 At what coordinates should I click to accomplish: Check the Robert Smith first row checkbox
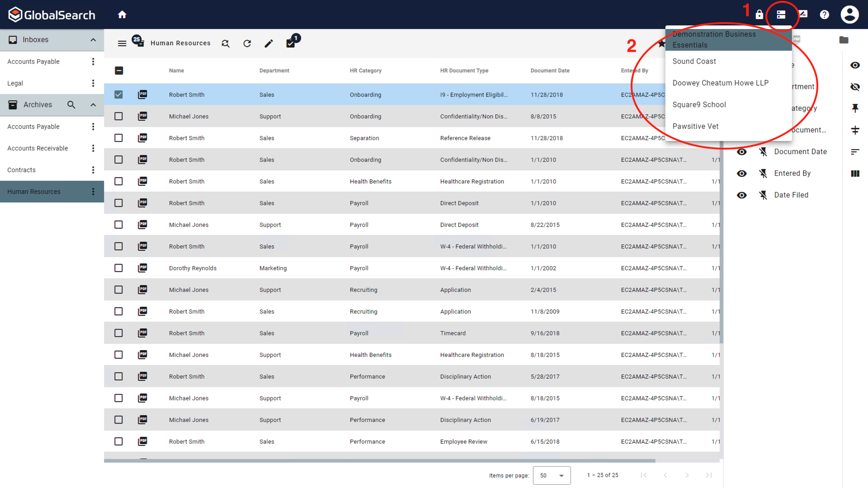118,95
